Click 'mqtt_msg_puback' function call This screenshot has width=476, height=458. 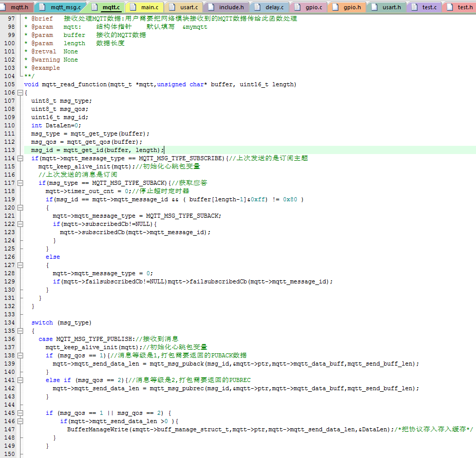pos(177,364)
